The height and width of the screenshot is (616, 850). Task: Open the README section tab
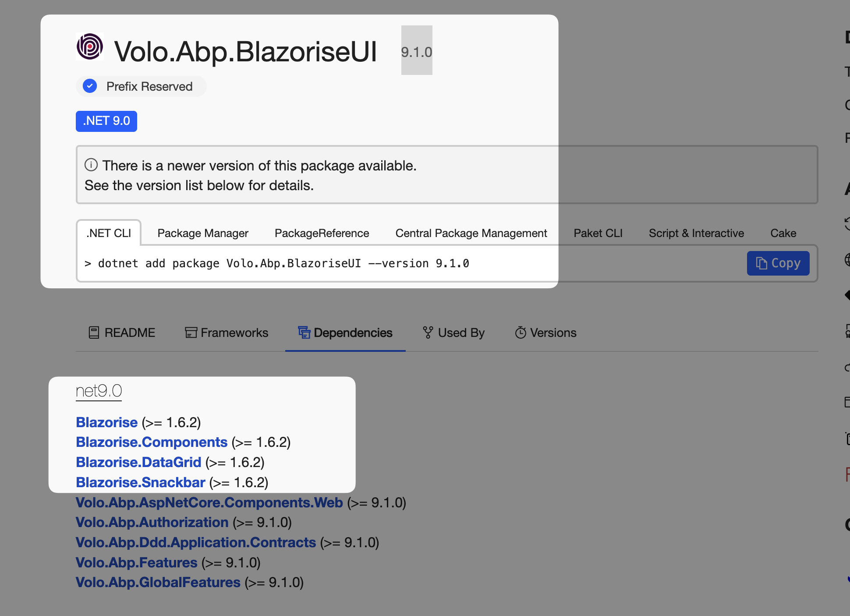click(x=122, y=333)
